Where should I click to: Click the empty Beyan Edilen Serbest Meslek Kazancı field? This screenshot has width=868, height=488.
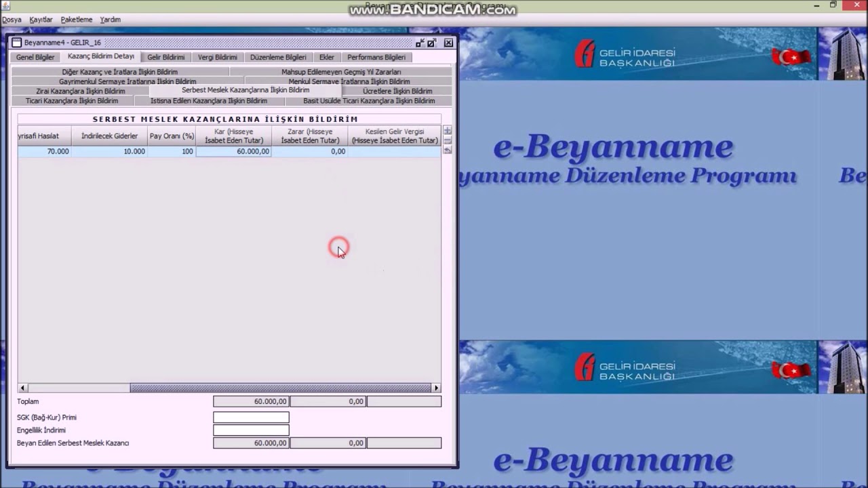coord(404,443)
